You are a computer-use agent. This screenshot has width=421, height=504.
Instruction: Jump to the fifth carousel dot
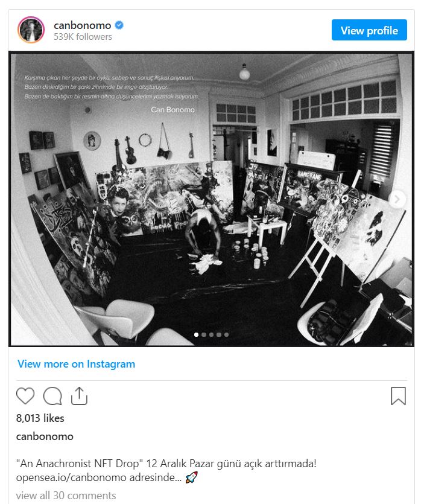click(x=226, y=334)
